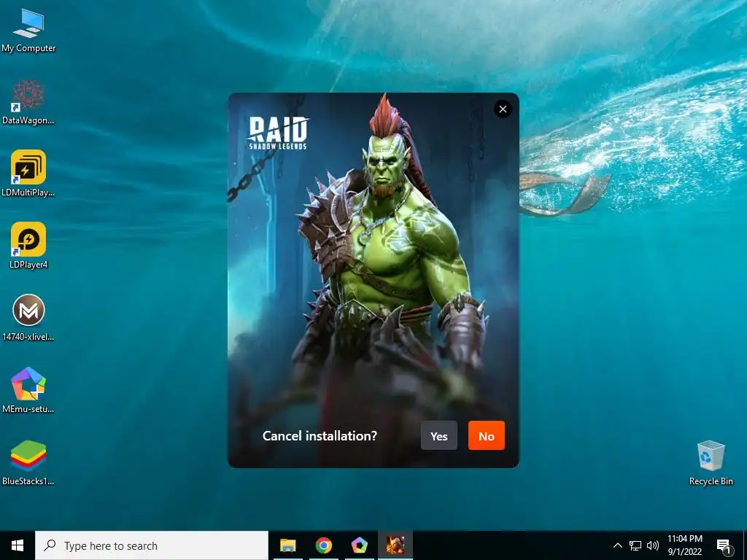The height and width of the screenshot is (560, 747).
Task: Open network status tray icon
Action: pos(635,545)
